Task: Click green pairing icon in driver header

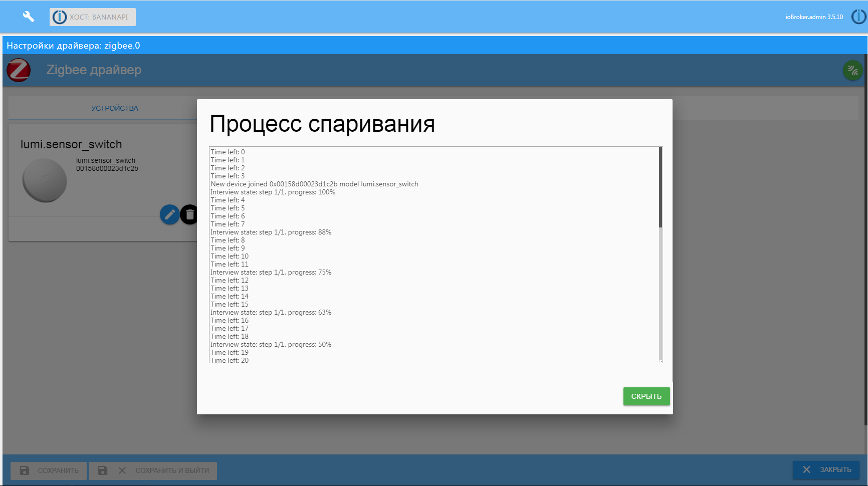Action: 852,70
